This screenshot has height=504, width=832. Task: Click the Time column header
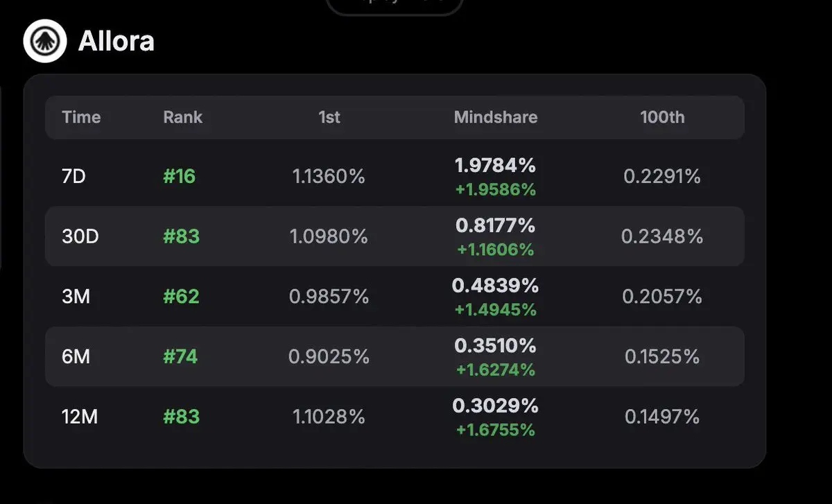pyautogui.click(x=81, y=117)
